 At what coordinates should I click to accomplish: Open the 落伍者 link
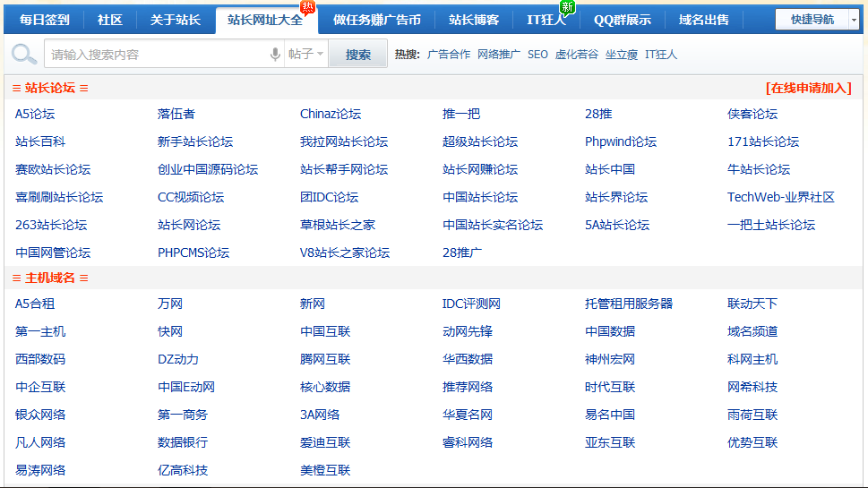click(176, 114)
